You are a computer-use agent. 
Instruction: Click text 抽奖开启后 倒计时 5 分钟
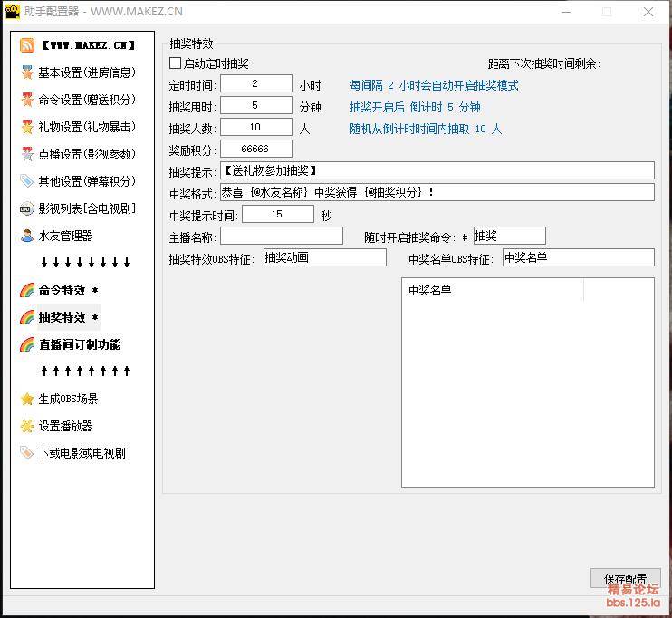pyautogui.click(x=415, y=107)
